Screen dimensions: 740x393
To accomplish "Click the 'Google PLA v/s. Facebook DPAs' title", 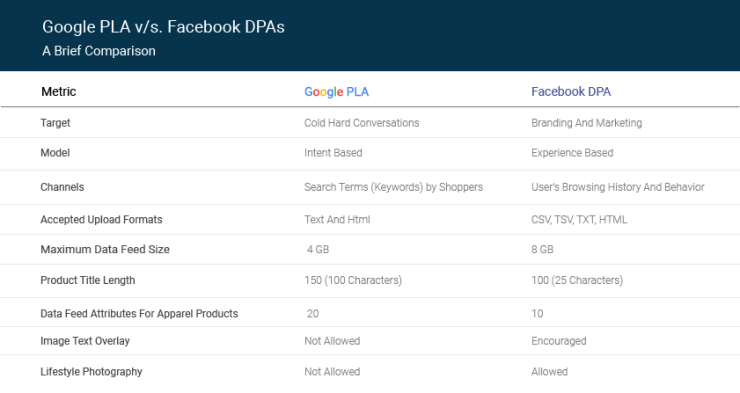I will click(x=163, y=27).
